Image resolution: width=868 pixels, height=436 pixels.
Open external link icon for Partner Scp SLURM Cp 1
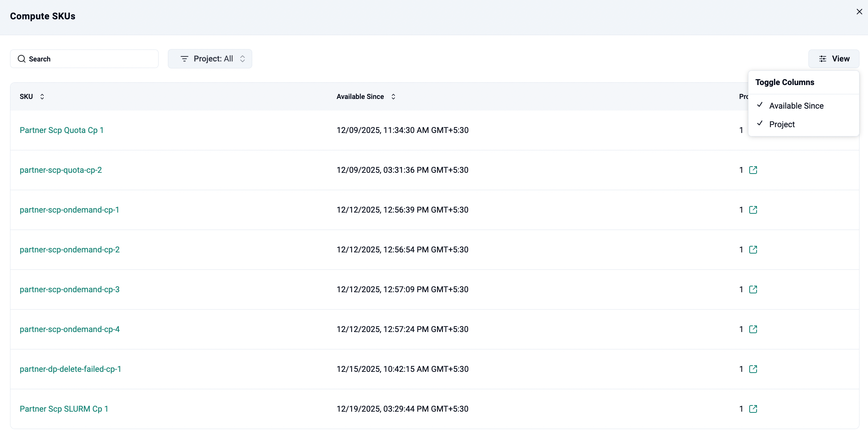753,409
